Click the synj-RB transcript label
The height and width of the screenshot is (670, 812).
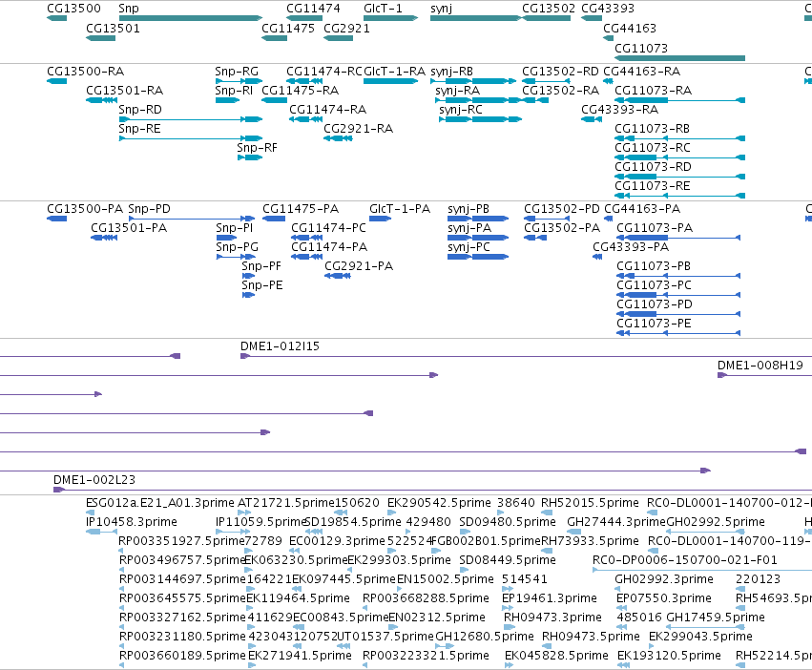click(451, 71)
